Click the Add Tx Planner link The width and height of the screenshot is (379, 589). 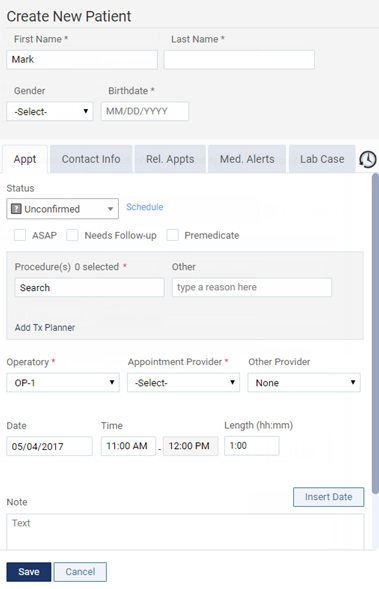[45, 328]
